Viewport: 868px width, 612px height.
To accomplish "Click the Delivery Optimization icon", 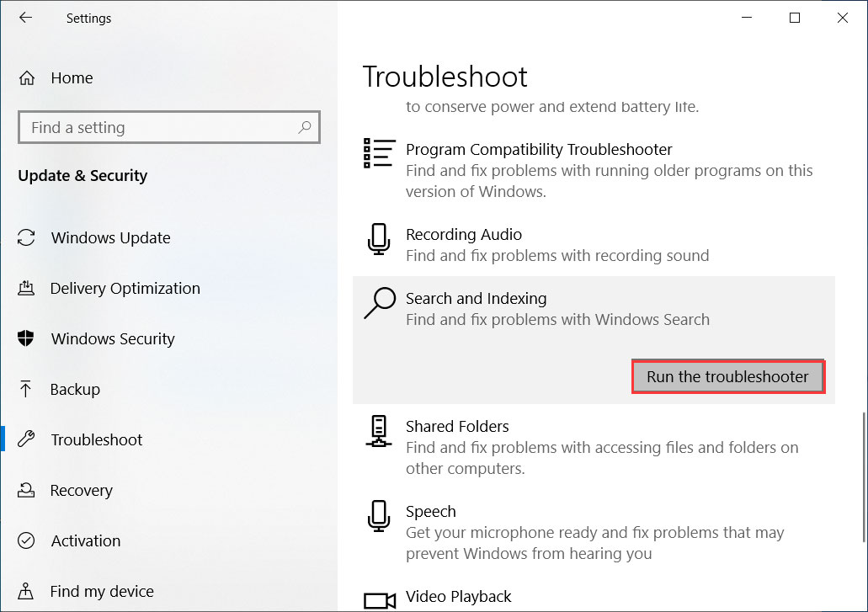I will point(27,289).
